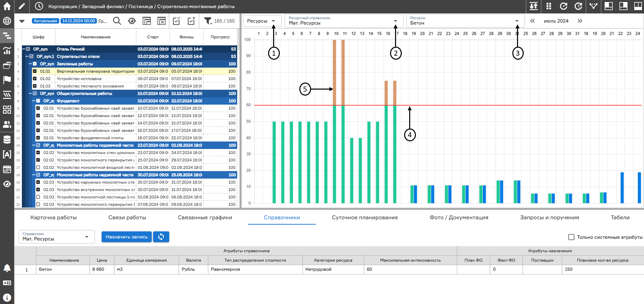Viewport: 644px width, 304px height.
Task: Go to previous month with double left arrows
Action: tap(532, 21)
